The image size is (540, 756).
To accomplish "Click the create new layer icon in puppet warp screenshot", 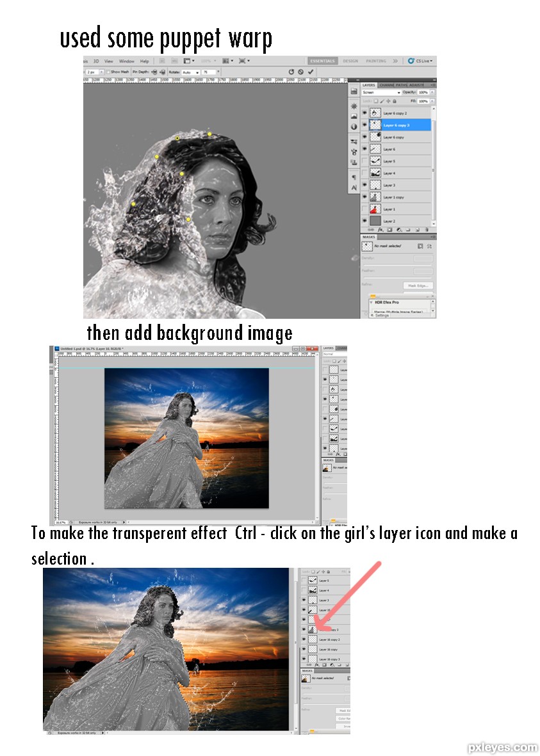I will tap(418, 230).
